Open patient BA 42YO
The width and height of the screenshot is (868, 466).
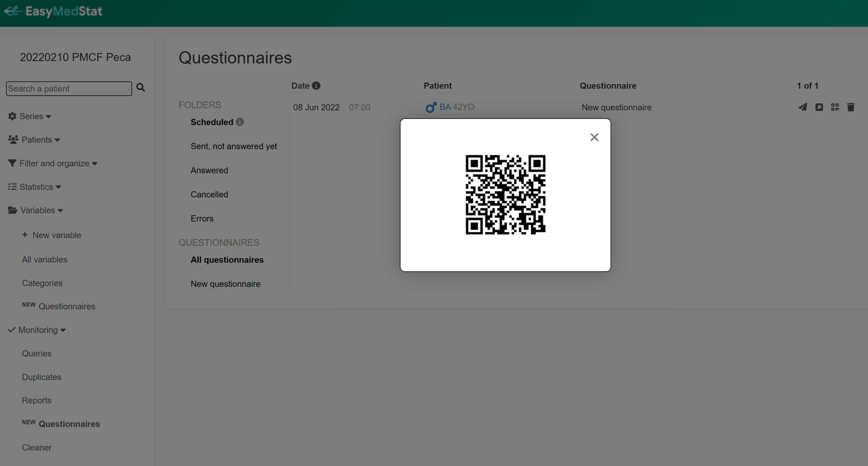[457, 107]
